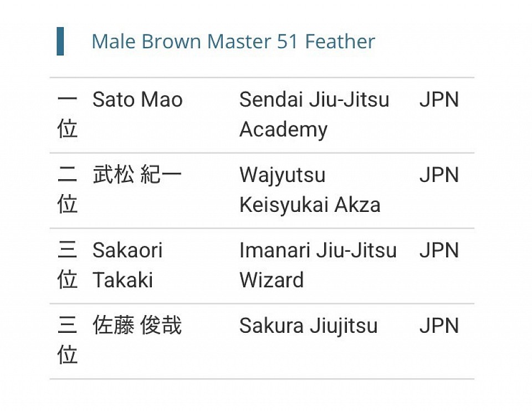
Task: Click the bottom border line of the table
Action: (262, 379)
